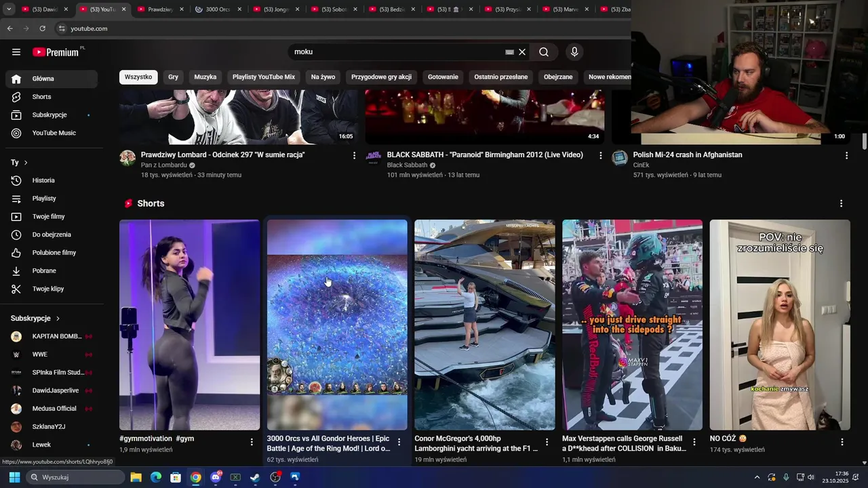Open Pan z Lombardu channel avatar

[x=127, y=158]
